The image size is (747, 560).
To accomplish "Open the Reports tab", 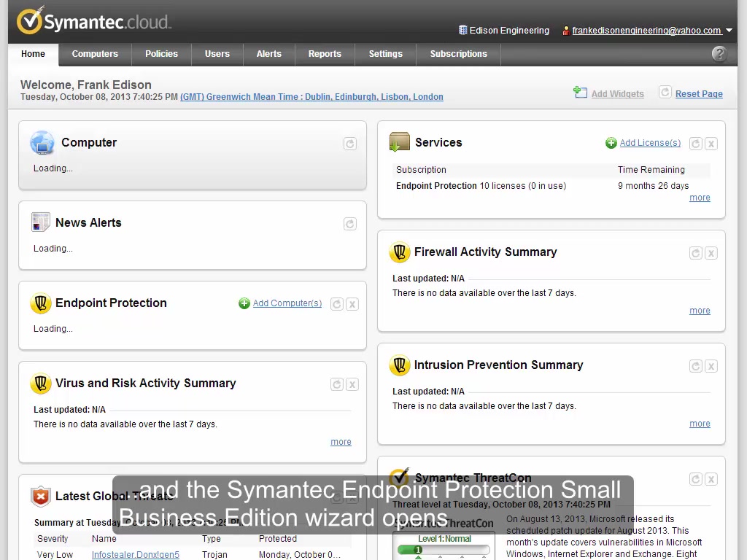I will click(x=325, y=54).
